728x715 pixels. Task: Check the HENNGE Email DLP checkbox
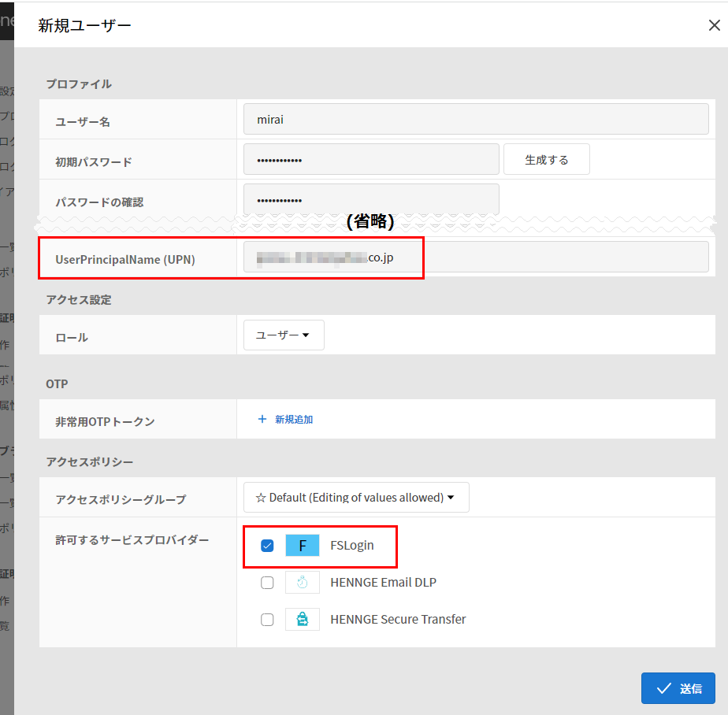tap(267, 583)
